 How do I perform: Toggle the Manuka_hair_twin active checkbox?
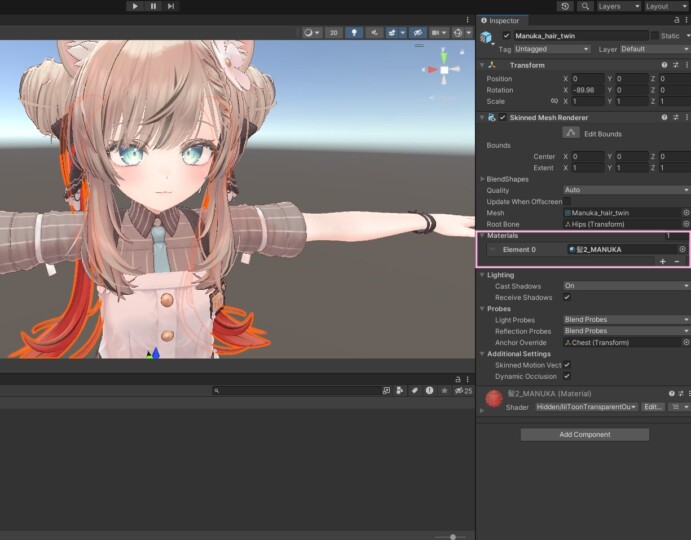tap(506, 36)
